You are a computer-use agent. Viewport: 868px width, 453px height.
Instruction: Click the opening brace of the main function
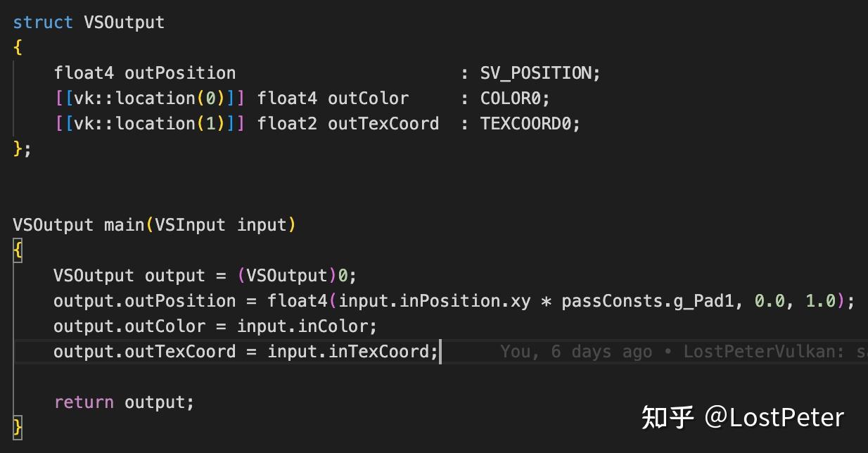coord(18,250)
